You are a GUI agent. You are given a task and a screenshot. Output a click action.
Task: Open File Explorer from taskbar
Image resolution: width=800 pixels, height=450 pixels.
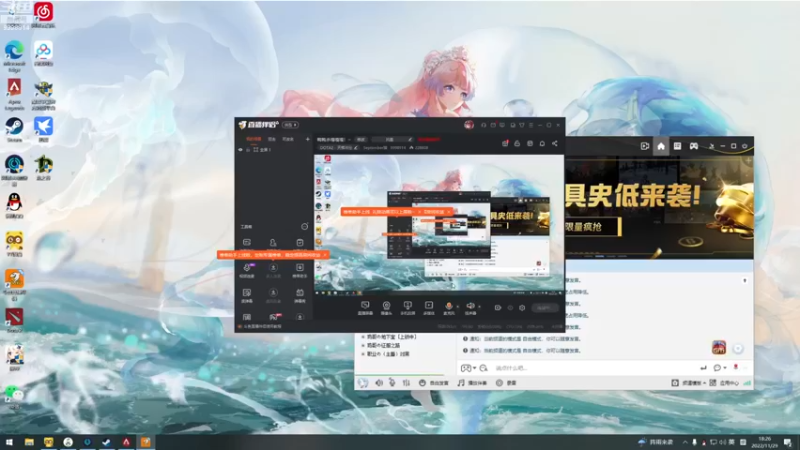[29, 442]
